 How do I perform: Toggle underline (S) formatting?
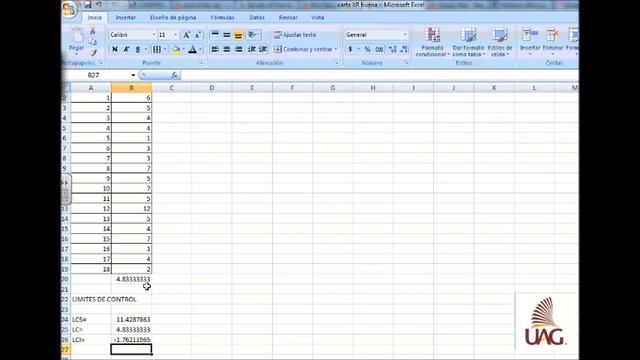[x=138, y=49]
